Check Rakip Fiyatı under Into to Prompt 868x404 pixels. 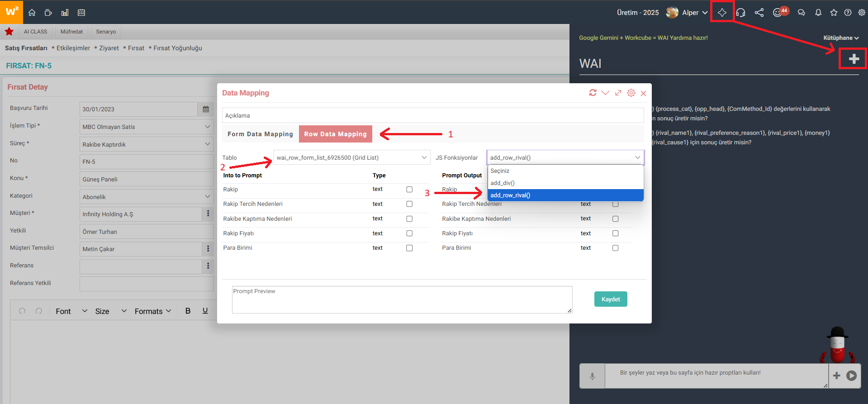click(409, 233)
